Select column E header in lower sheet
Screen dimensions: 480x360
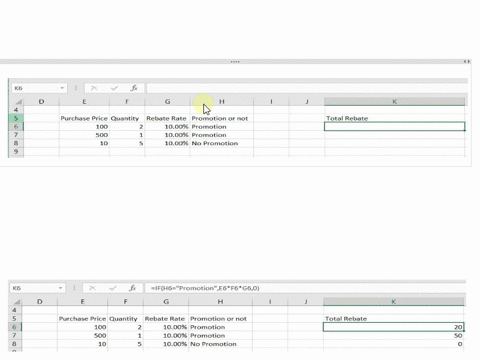tap(82, 302)
